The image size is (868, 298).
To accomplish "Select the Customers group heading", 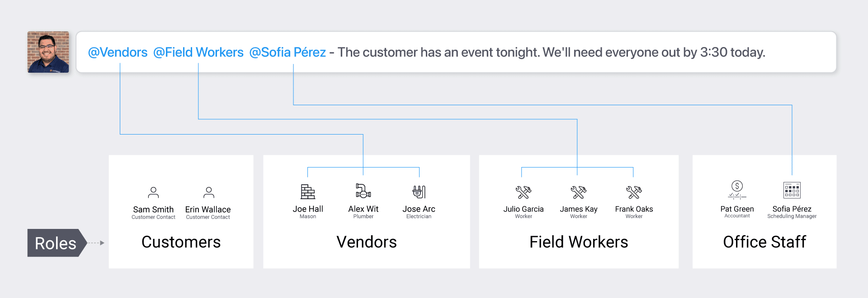I will point(181,242).
